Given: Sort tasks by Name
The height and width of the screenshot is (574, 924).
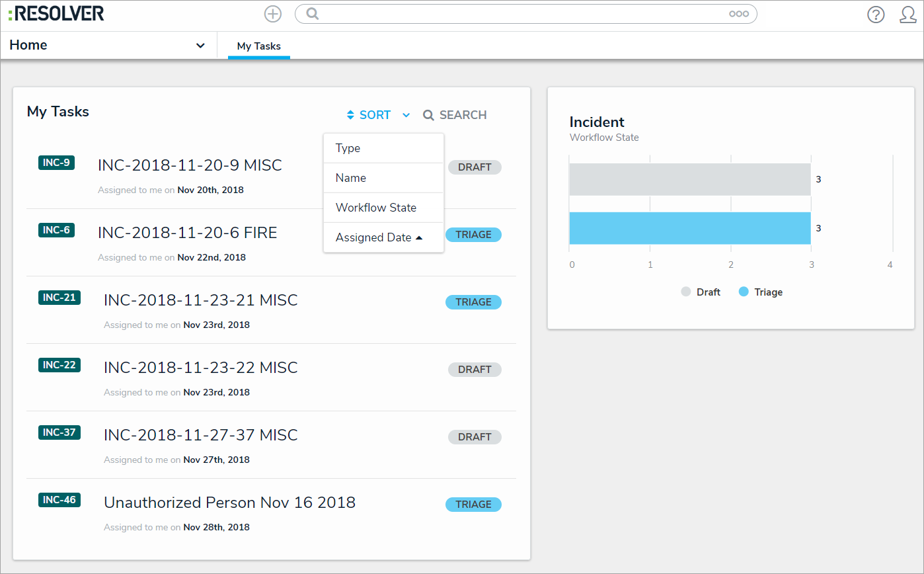Looking at the screenshot, I should click(x=383, y=178).
